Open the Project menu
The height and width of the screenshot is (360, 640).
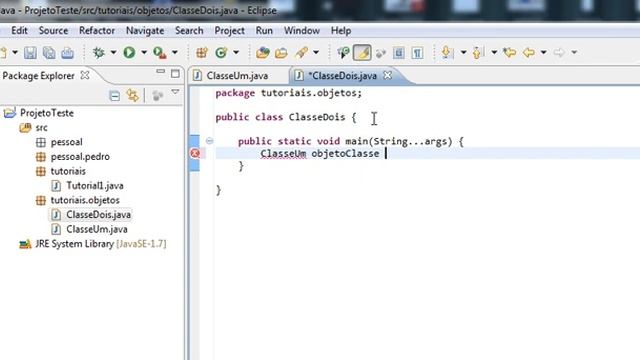click(229, 31)
